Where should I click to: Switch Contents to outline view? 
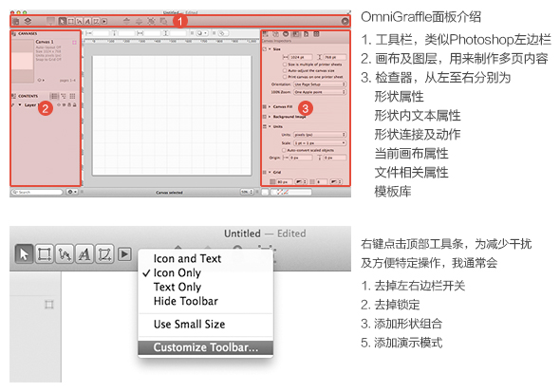pyautogui.click(x=64, y=96)
